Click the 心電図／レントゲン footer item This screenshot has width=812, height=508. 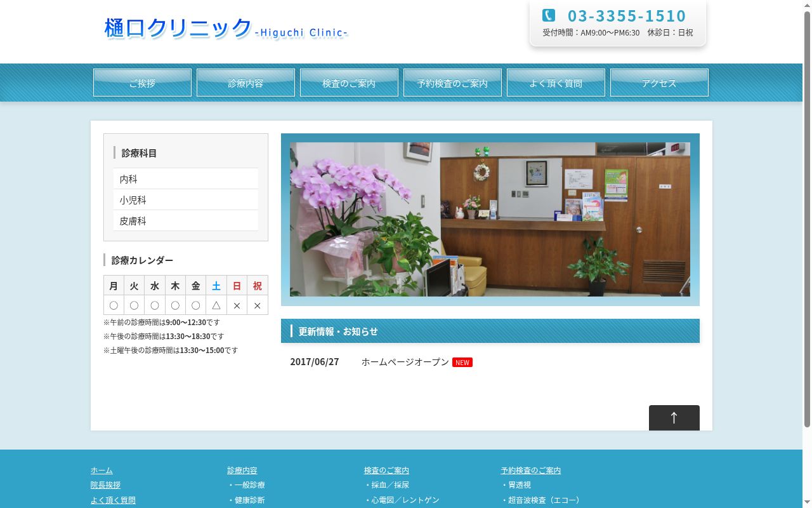402,500
